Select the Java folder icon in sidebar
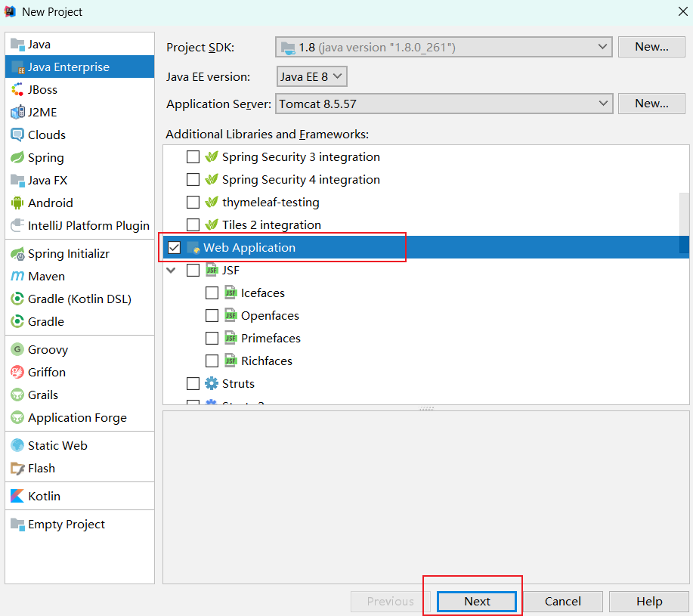Image resolution: width=693 pixels, height=616 pixels. pos(17,45)
